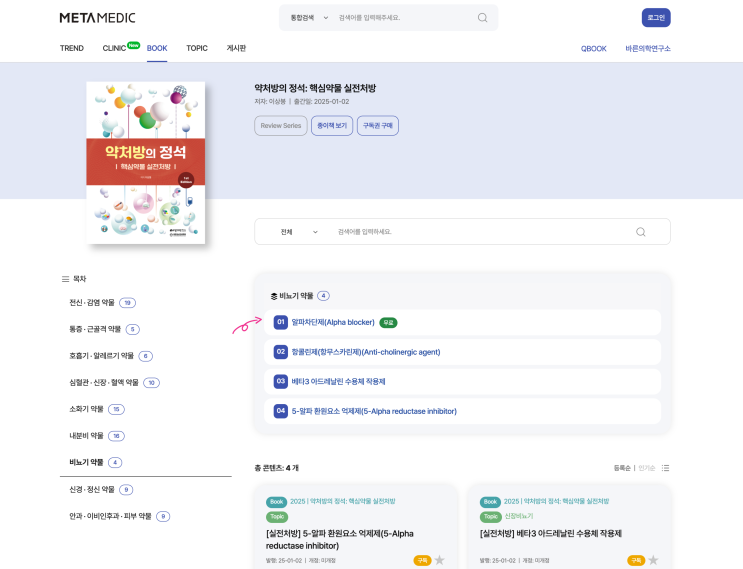This screenshot has width=743, height=569.
Task: Click the 신장/비뇨기 topic label
Action: [519, 516]
